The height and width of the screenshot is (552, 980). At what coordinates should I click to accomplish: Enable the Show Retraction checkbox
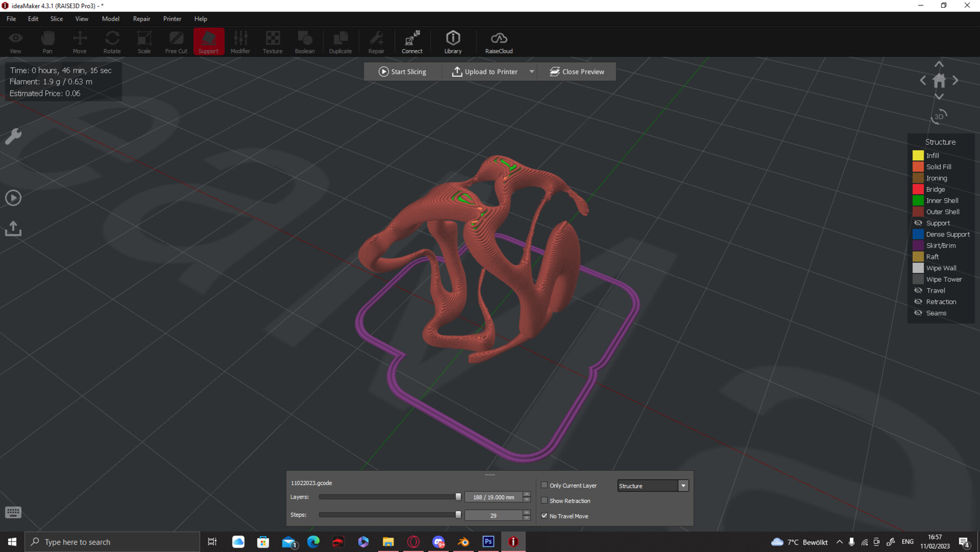pos(544,500)
